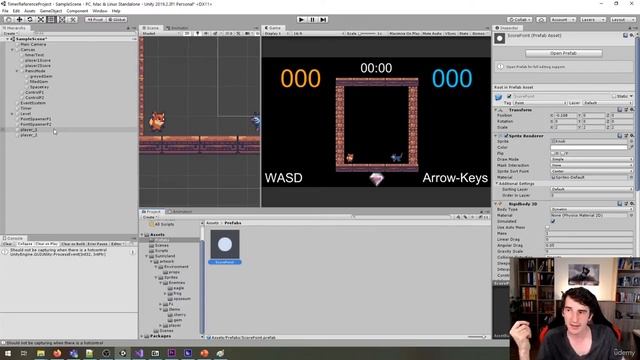Toggle Error Pause in Console
Image resolution: width=640 pixels, height=360 pixels.
97,244
